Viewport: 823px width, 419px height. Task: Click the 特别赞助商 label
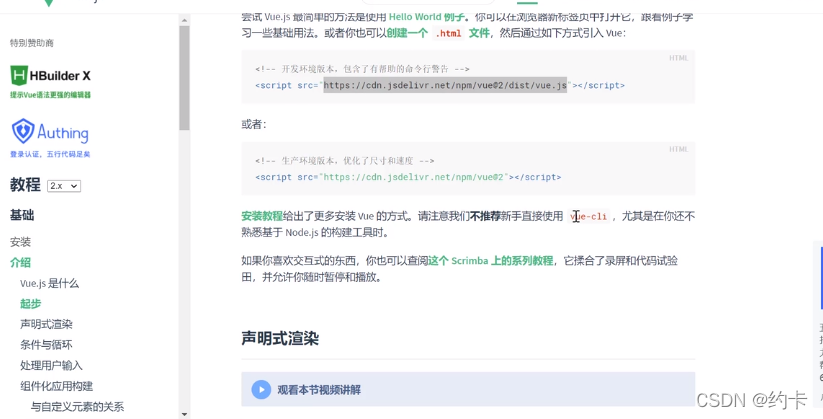coord(31,43)
